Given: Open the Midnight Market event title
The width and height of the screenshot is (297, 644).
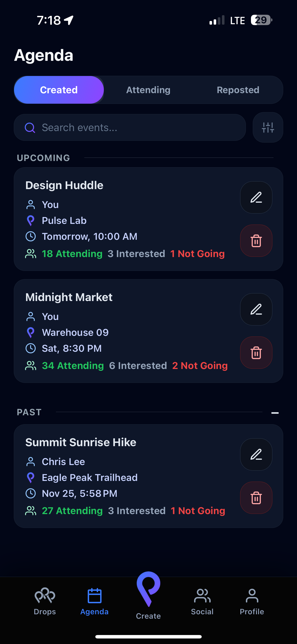Looking at the screenshot, I should click(x=69, y=297).
